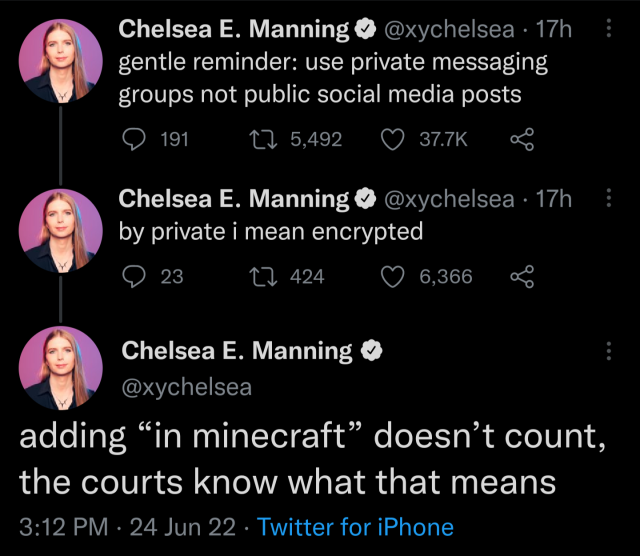Share the 'by private i mean encrypted' tweet
Viewport: 640px width, 556px height.
coord(522,276)
